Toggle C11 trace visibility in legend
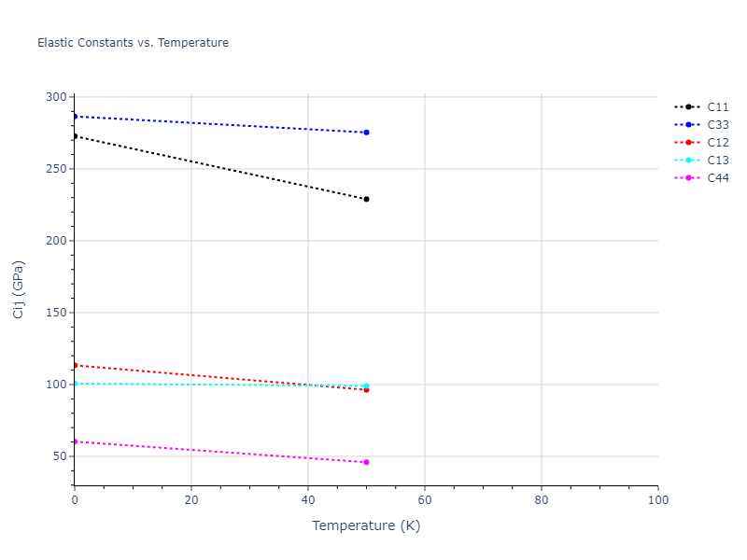The image size is (747, 560). [717, 107]
